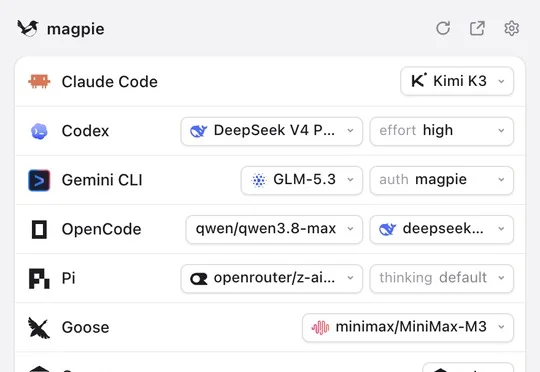The height and width of the screenshot is (372, 540).
Task: Click the magpie title text
Action: pos(75,29)
